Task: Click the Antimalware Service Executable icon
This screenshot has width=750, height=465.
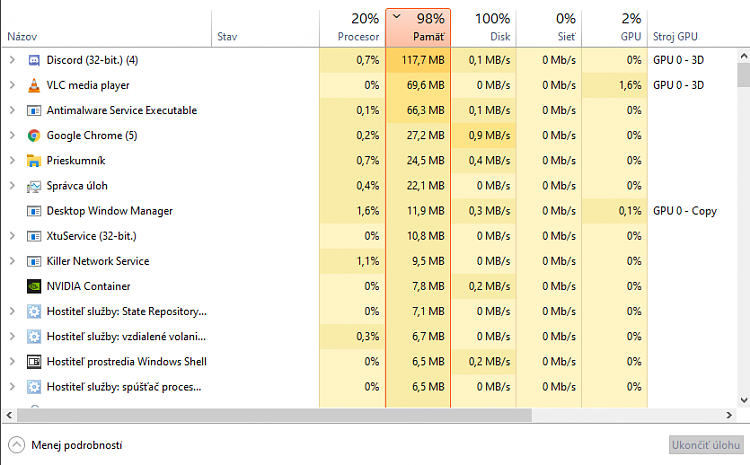Action: click(34, 111)
